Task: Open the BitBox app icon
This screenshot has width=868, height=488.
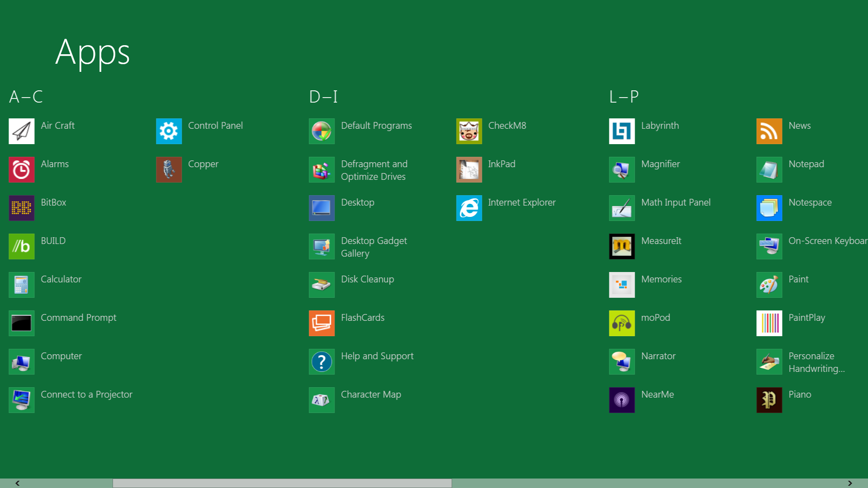Action: [22, 208]
